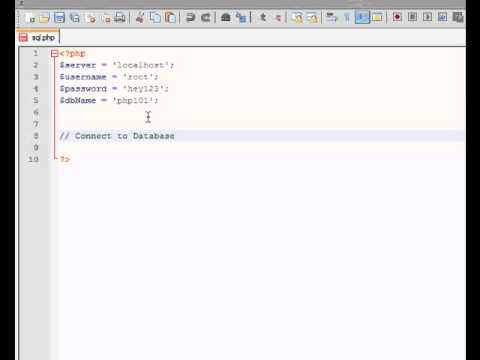Toggle word wrap
This screenshot has height=360, width=480.
(x=332, y=18)
